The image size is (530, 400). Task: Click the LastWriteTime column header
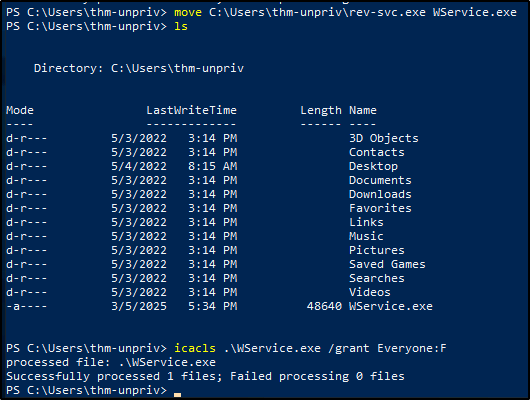(x=191, y=110)
